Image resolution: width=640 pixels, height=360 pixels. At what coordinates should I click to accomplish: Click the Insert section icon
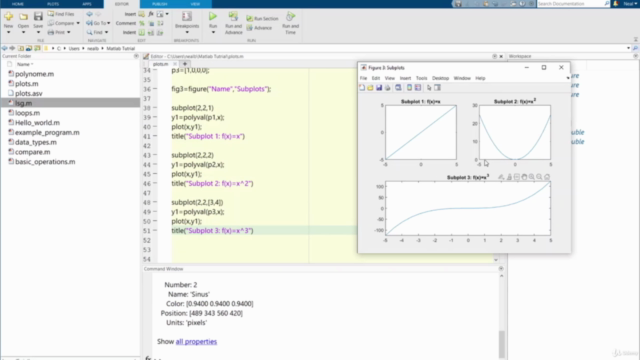click(x=142, y=14)
